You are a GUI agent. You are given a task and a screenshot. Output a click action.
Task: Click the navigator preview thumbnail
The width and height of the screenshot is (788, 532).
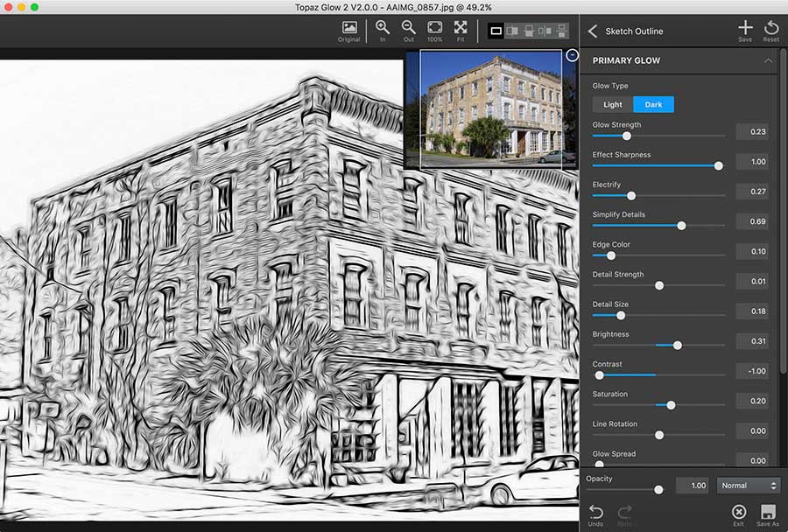point(490,109)
